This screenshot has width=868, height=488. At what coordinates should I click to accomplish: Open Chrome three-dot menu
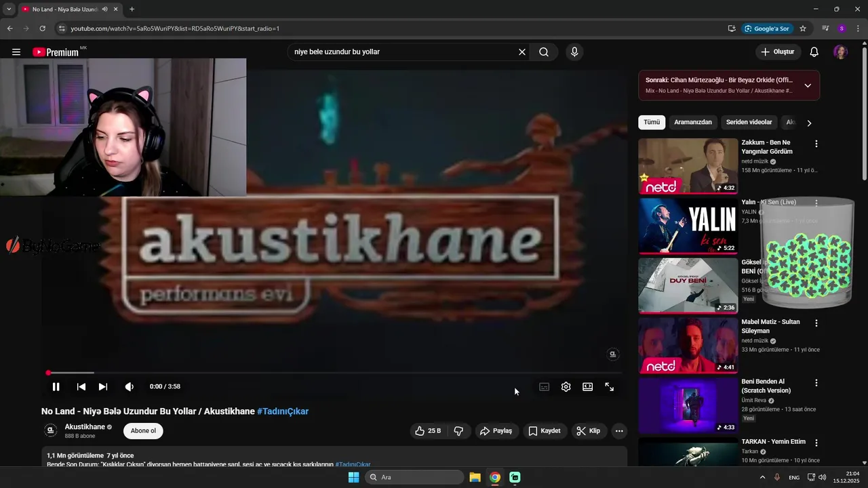click(859, 28)
